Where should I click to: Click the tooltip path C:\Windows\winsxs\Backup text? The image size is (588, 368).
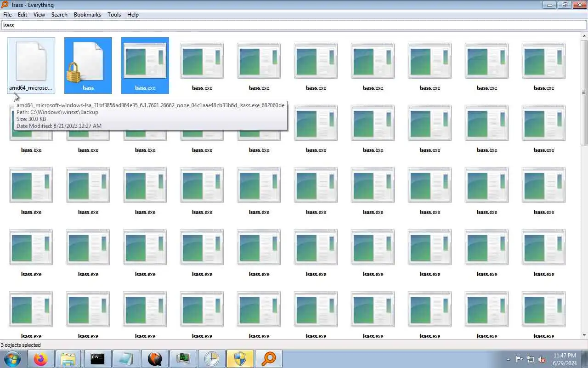[57, 112]
